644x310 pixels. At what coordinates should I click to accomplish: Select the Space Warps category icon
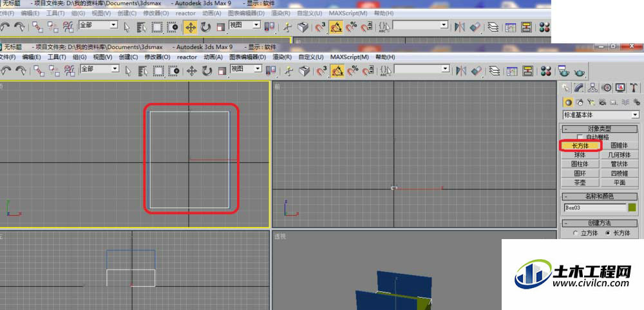pyautogui.click(x=625, y=102)
